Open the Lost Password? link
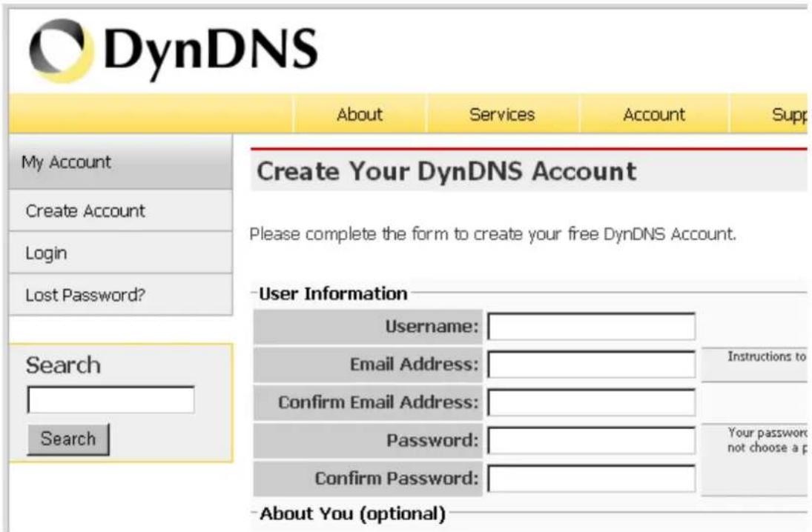 pos(121,294)
